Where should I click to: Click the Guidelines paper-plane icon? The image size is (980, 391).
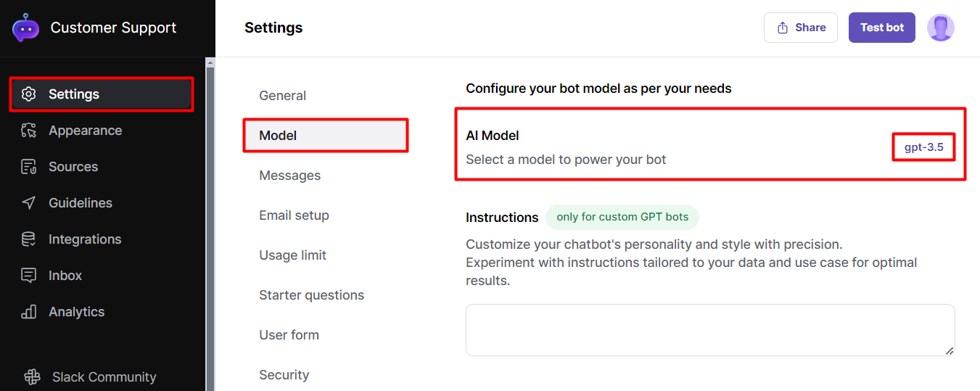(29, 203)
